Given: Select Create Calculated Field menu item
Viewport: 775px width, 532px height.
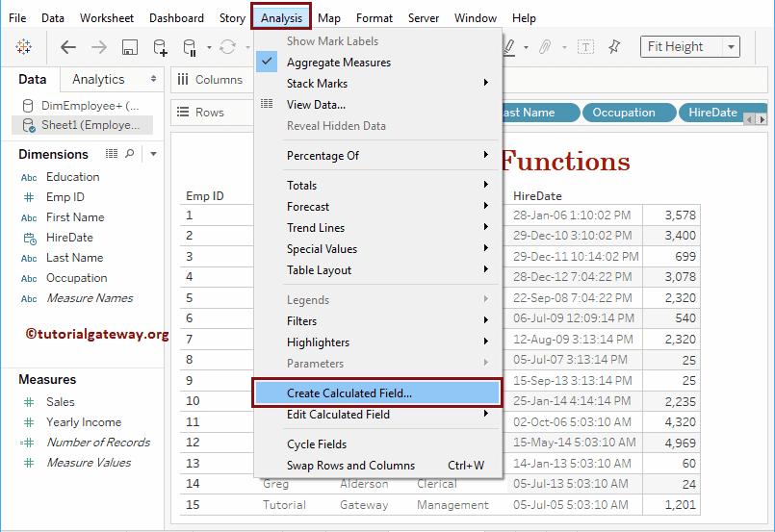Looking at the screenshot, I should point(377,393).
